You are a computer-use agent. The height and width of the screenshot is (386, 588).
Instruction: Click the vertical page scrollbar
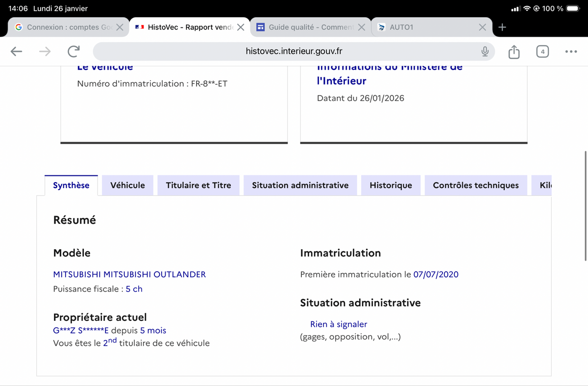[586, 206]
